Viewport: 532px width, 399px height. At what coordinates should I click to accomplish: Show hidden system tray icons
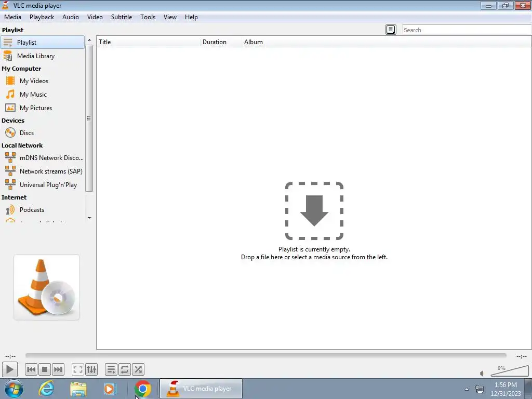coord(467,389)
